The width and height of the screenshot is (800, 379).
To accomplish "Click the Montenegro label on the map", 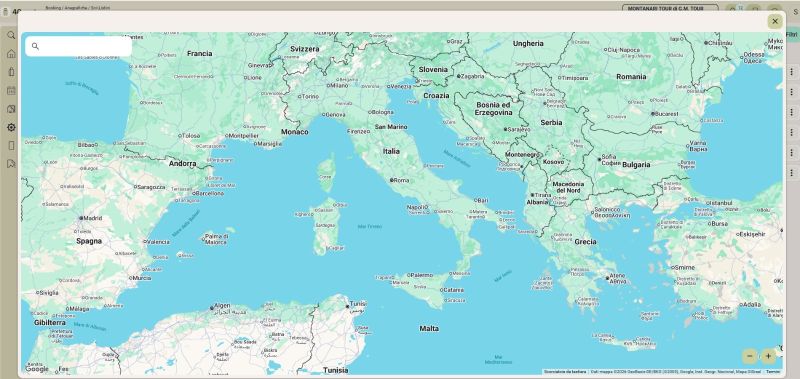I will pyautogui.click(x=521, y=154).
